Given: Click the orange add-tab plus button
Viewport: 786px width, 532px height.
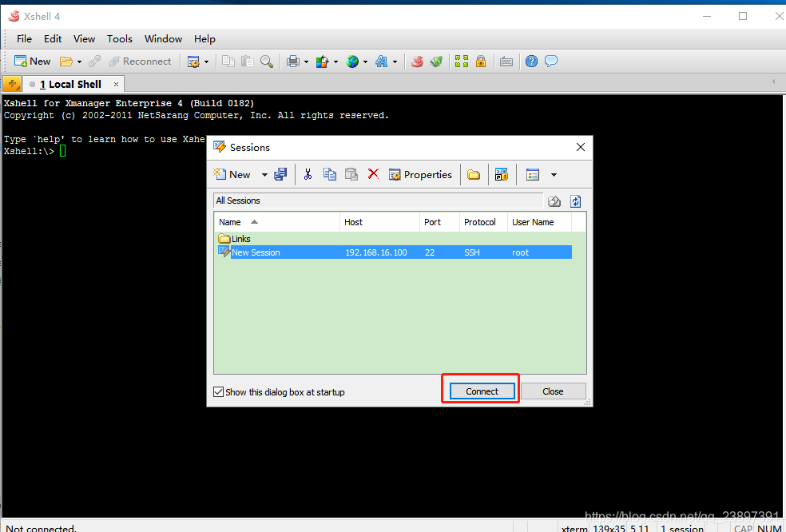Looking at the screenshot, I should coord(12,84).
